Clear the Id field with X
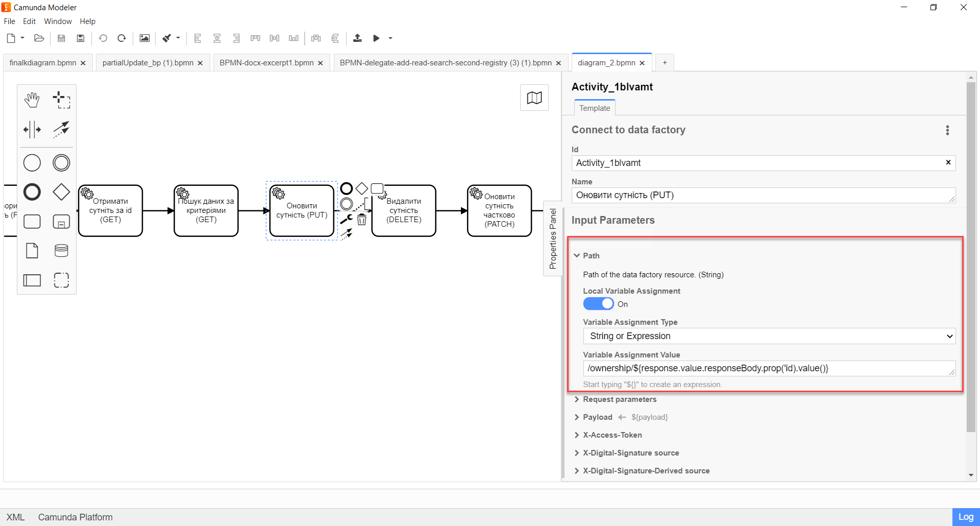Image resolution: width=980 pixels, height=526 pixels. pos(948,162)
